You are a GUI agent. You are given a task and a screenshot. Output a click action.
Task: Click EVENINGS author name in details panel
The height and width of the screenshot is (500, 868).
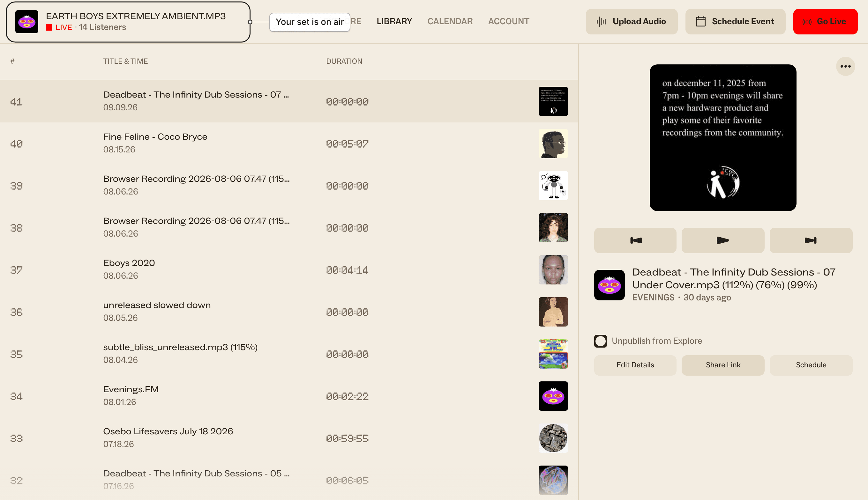[653, 298]
